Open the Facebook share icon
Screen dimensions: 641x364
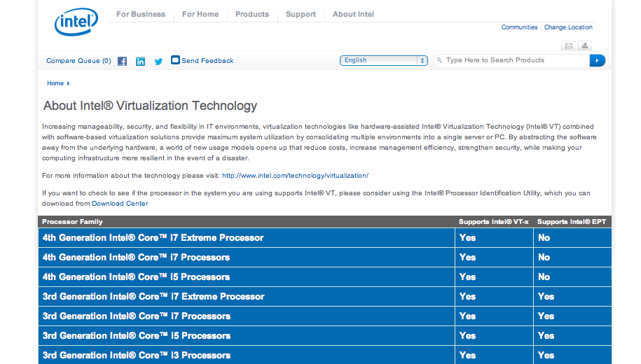pos(122,62)
